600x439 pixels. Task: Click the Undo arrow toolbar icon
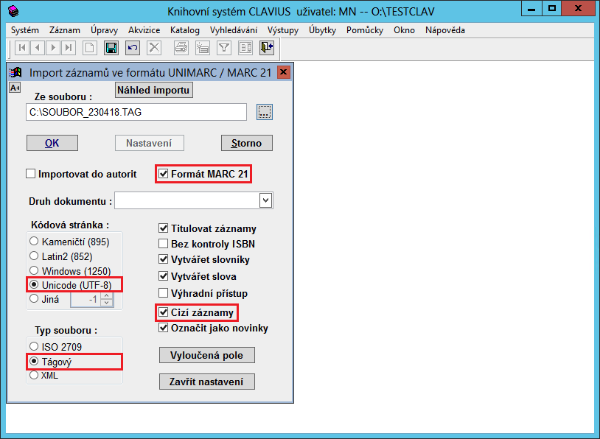point(131,47)
